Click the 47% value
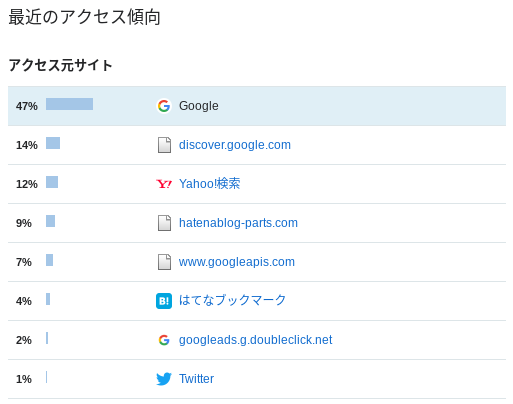This screenshot has width=513, height=404. 27,106
